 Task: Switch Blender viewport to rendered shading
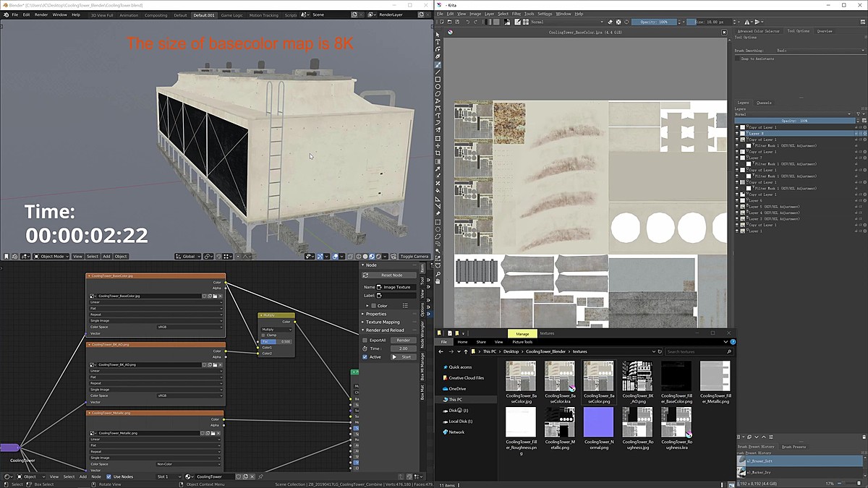[378, 257]
